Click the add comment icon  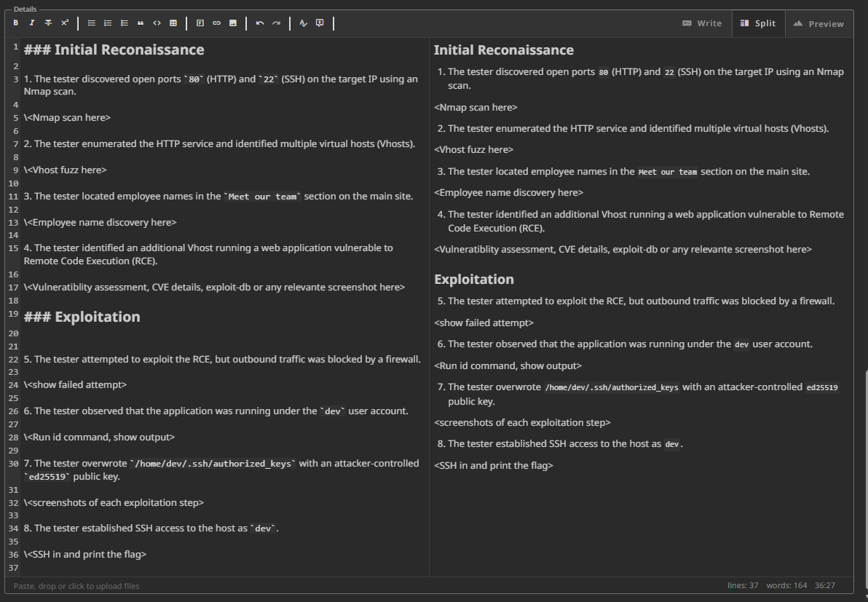(320, 23)
